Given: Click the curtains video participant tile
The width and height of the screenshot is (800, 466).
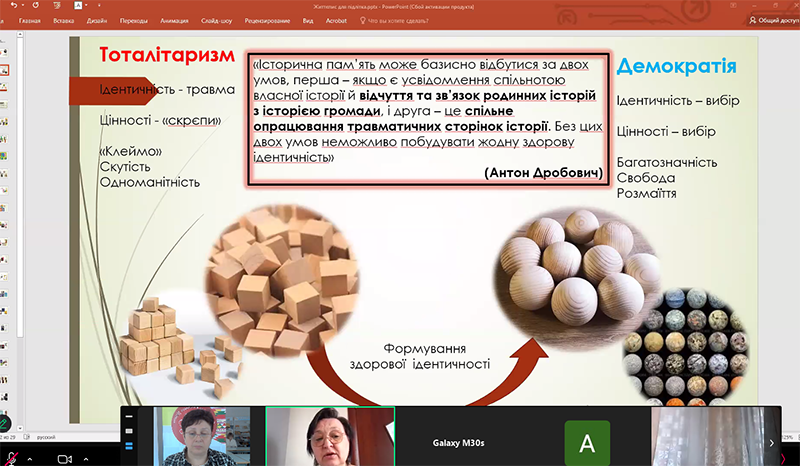Looking at the screenshot, I should point(715,436).
